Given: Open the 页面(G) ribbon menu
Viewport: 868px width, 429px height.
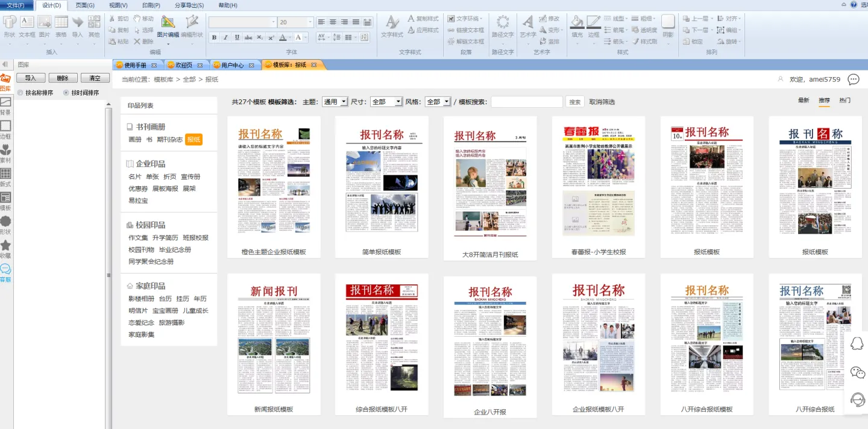Looking at the screenshot, I should pyautogui.click(x=85, y=5).
